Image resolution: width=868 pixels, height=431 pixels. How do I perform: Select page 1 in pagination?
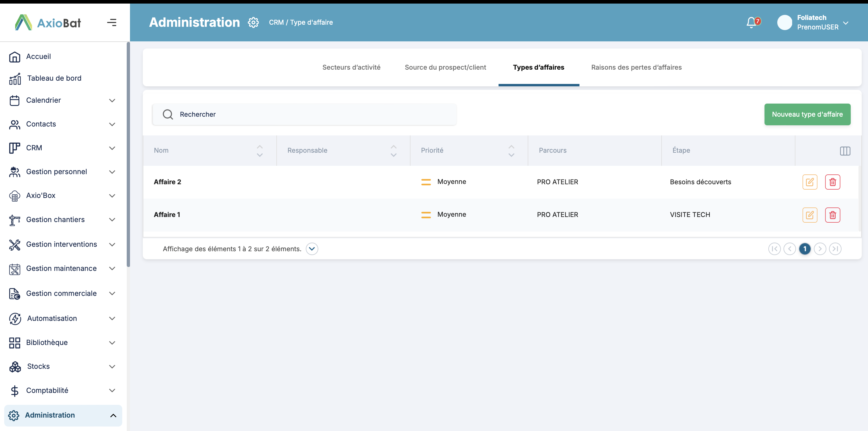coord(804,249)
